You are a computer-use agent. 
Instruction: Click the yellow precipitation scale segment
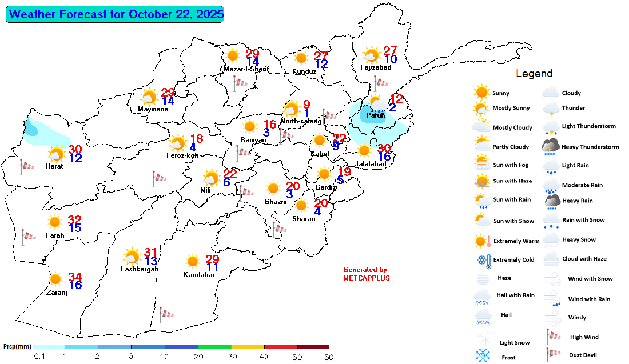[x=248, y=346]
